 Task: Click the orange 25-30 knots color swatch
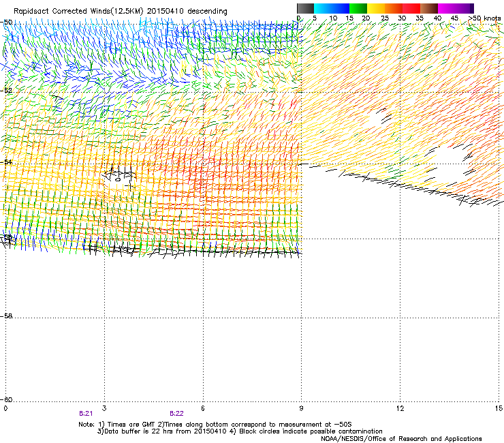point(394,8)
